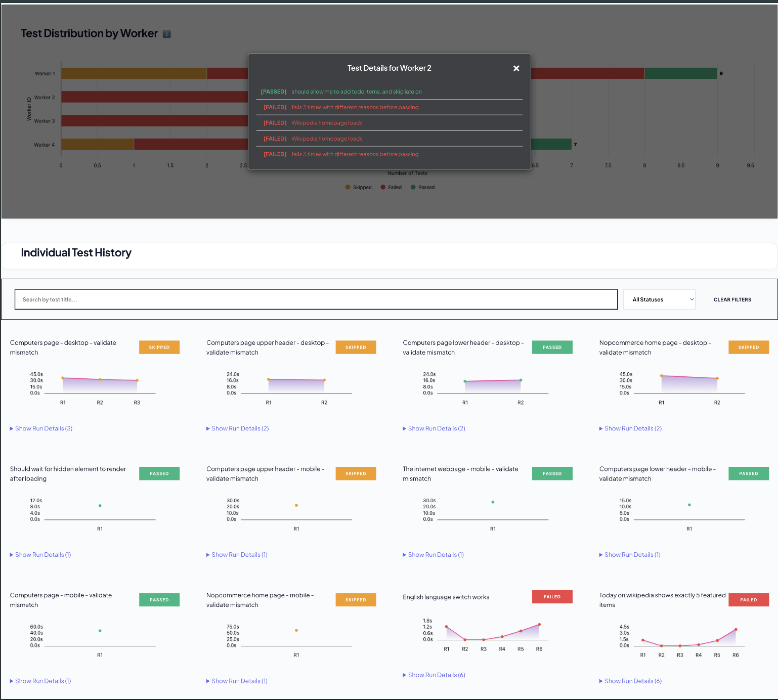Image resolution: width=778 pixels, height=700 pixels.
Task: Open the All Statuses dropdown
Action: 659,299
